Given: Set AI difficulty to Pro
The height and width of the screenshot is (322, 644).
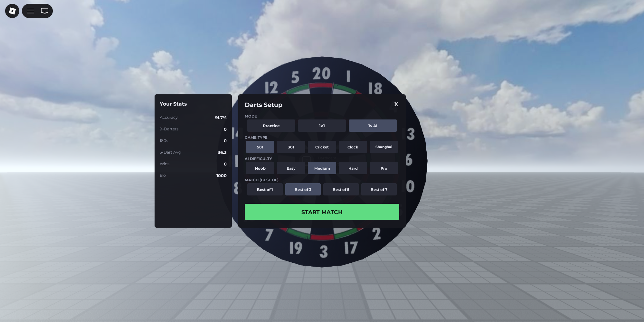Looking at the screenshot, I should [384, 168].
